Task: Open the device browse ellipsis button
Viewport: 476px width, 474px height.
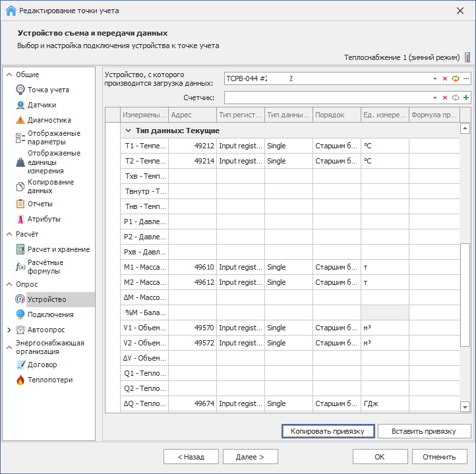Action: click(466, 78)
